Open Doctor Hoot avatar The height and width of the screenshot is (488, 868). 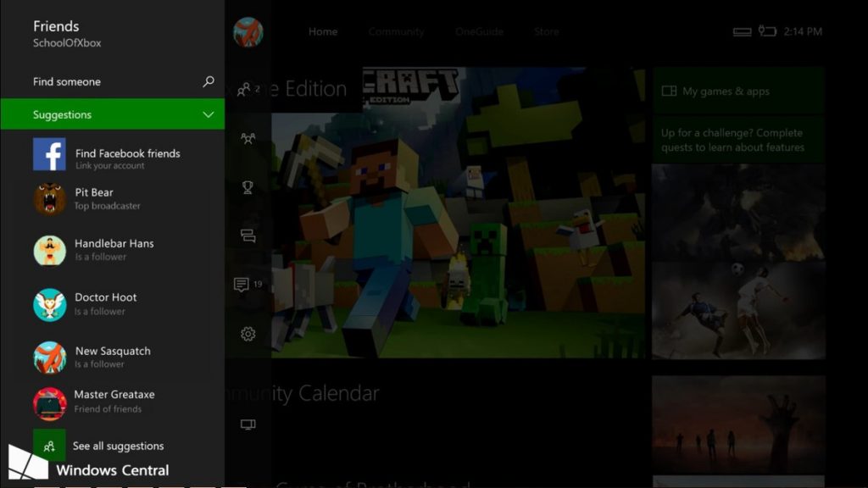[49, 304]
